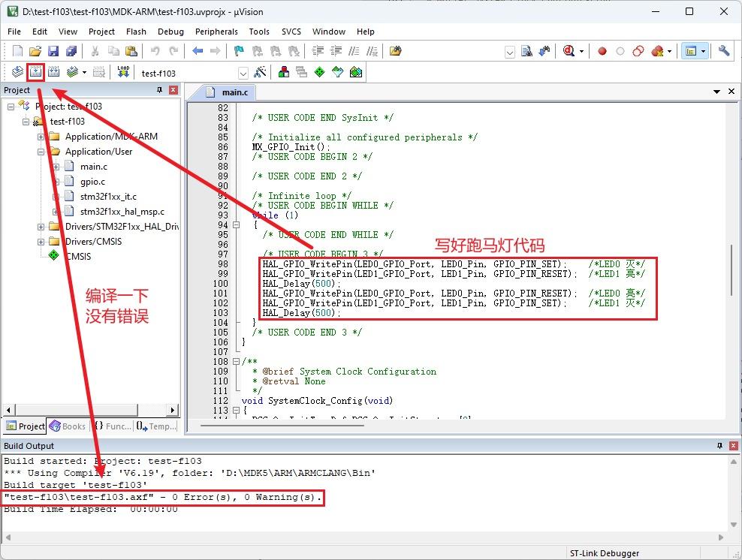
Task: Save all files using the Save All icon
Action: [x=71, y=51]
